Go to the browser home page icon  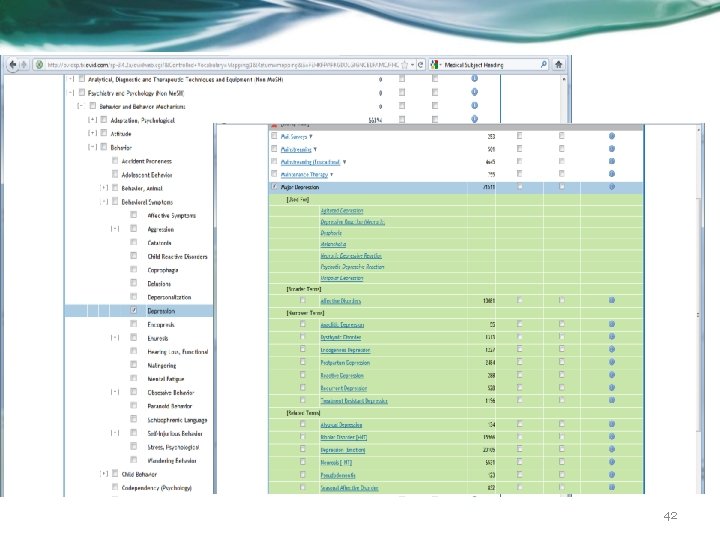point(558,64)
